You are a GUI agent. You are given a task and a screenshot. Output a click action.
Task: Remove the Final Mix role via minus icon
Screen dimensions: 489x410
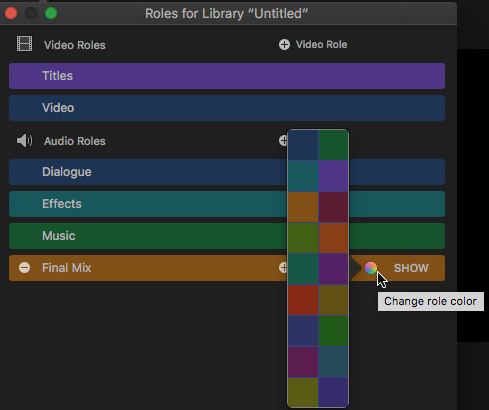pyautogui.click(x=24, y=268)
